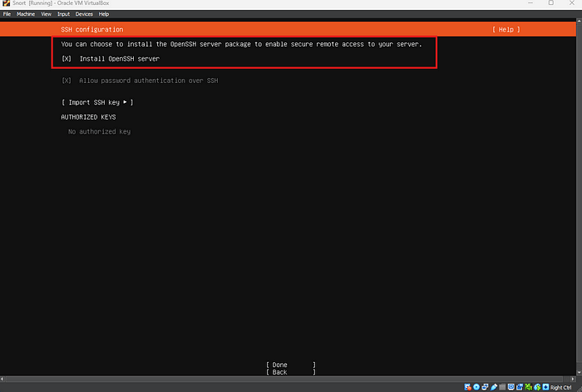Viewport: 582px width, 392px height.
Task: Toggle the Install OpenSSH server checkbox
Action: (67, 59)
